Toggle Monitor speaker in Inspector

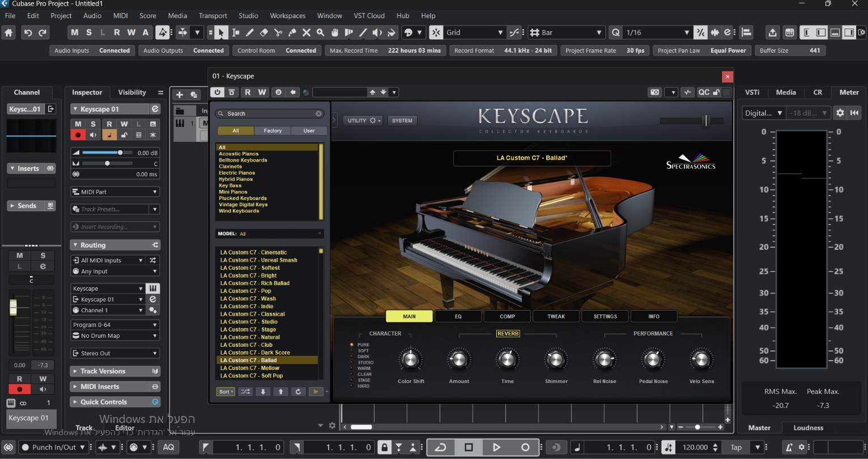click(93, 135)
